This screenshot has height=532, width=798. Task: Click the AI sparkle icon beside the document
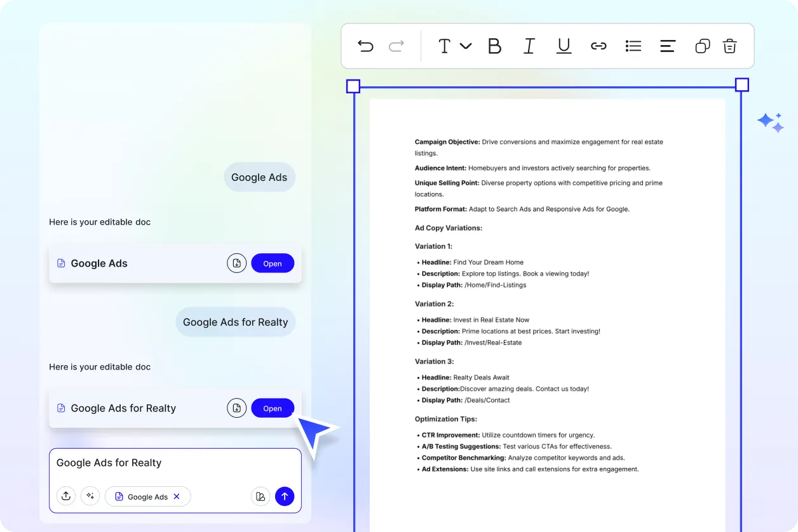click(771, 123)
